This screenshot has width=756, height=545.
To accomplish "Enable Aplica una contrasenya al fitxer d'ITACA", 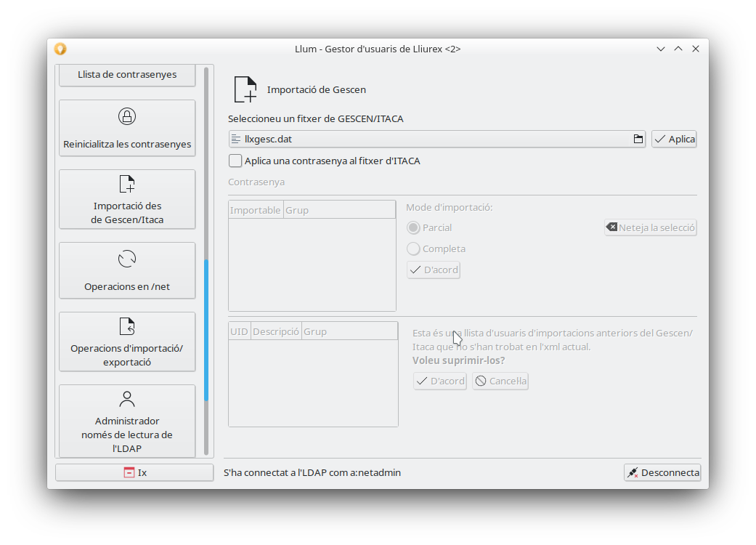I will (235, 161).
